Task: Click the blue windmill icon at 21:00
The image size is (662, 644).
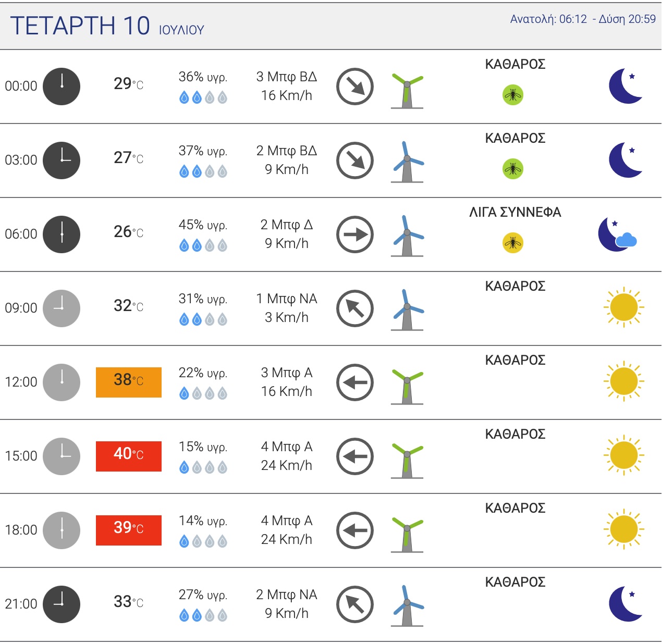Action: (x=407, y=606)
